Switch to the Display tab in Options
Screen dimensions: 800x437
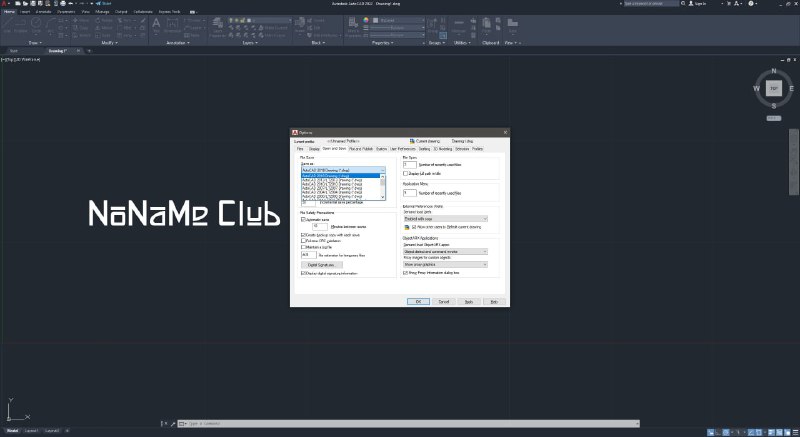tap(314, 149)
